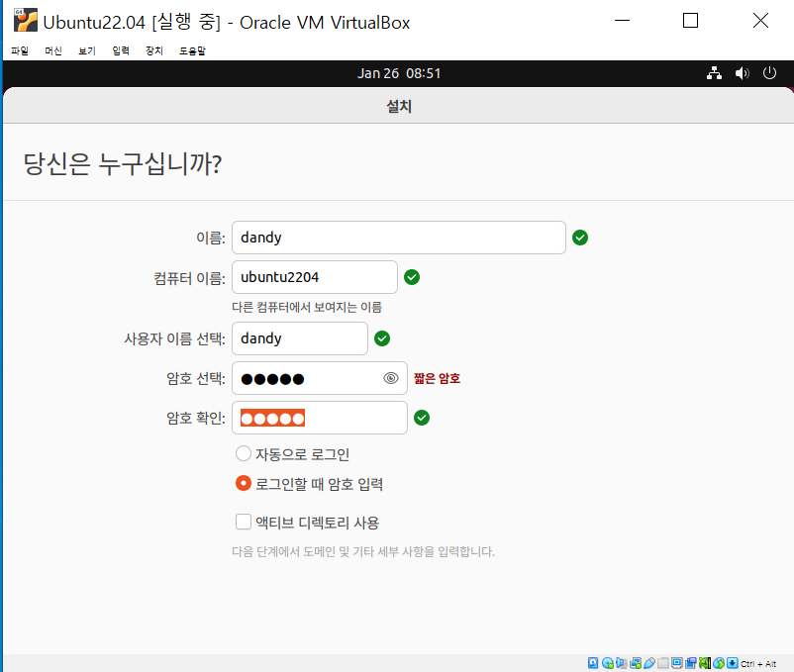This screenshot has width=794, height=672.
Task: Click the 당신은 누구십니까? heading
Action: pos(123,163)
